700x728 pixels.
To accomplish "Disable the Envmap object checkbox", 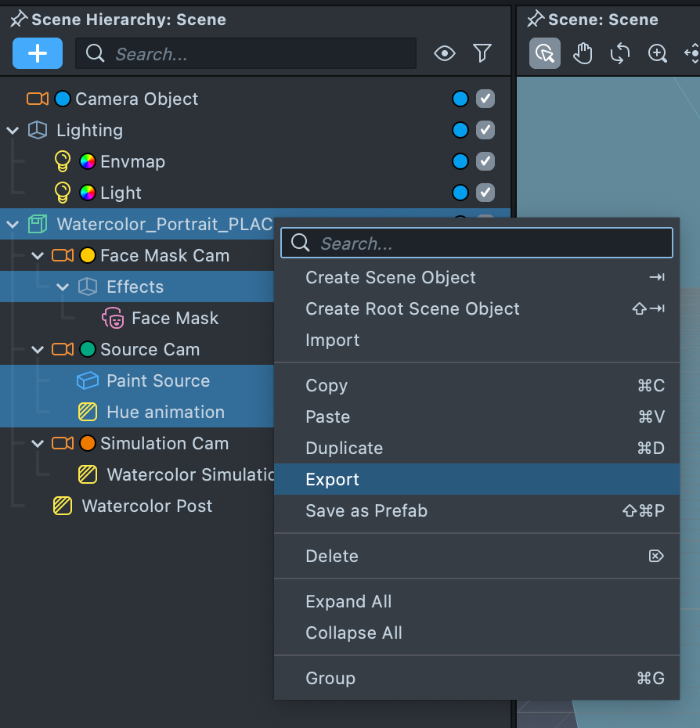I will click(485, 161).
